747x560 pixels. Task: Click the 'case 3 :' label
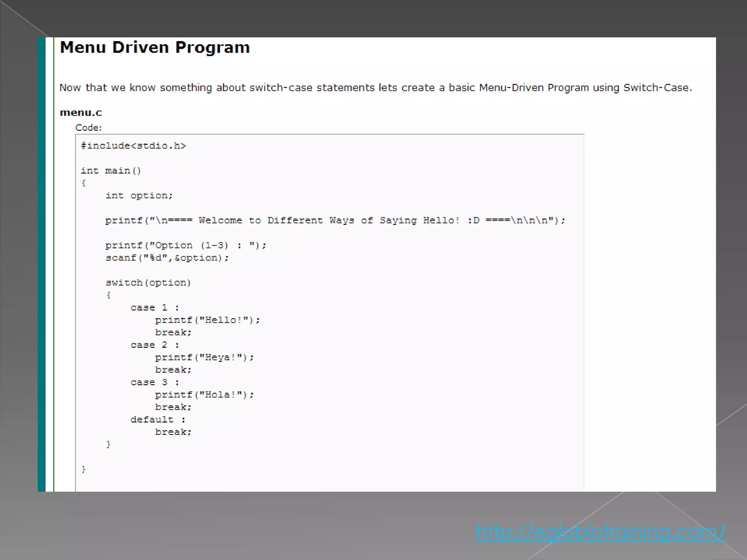click(155, 382)
